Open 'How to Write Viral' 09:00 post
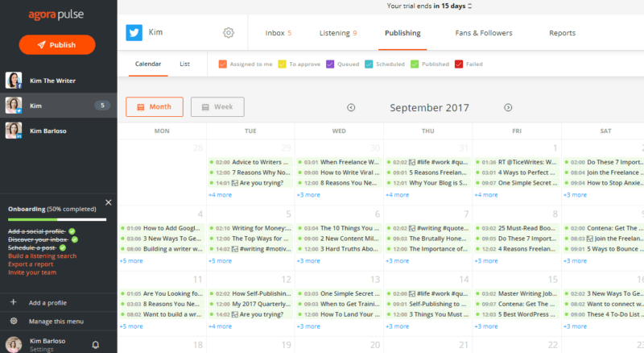 (339, 172)
